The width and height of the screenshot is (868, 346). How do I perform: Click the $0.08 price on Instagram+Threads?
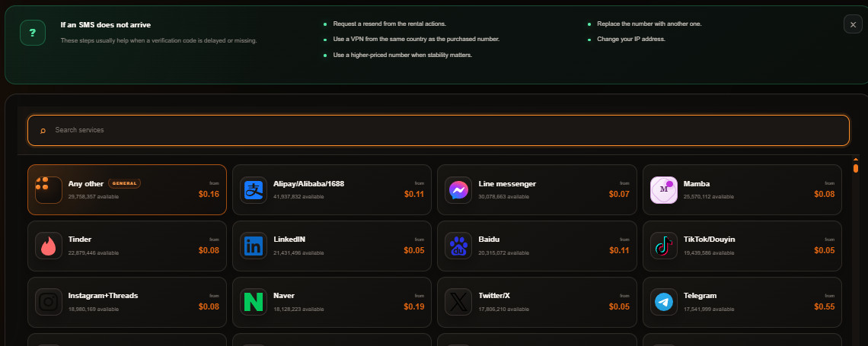click(x=209, y=306)
